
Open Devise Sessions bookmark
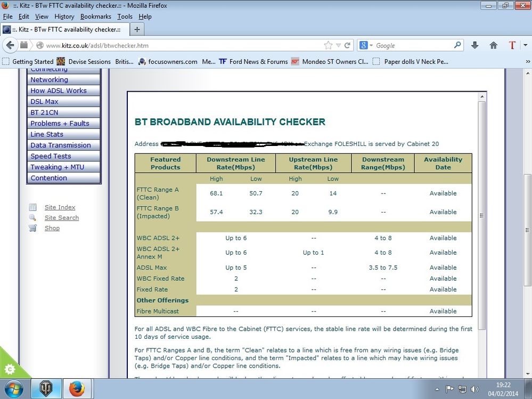pyautogui.click(x=84, y=62)
